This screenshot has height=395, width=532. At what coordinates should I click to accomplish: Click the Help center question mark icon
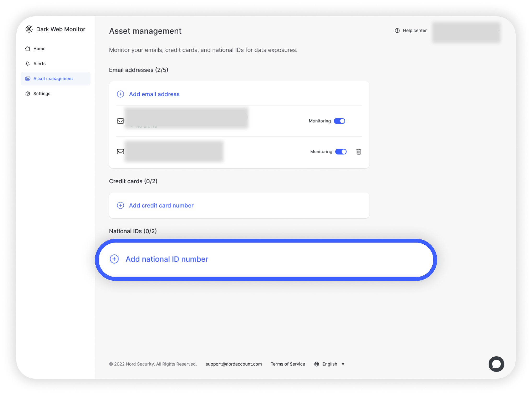tap(397, 31)
